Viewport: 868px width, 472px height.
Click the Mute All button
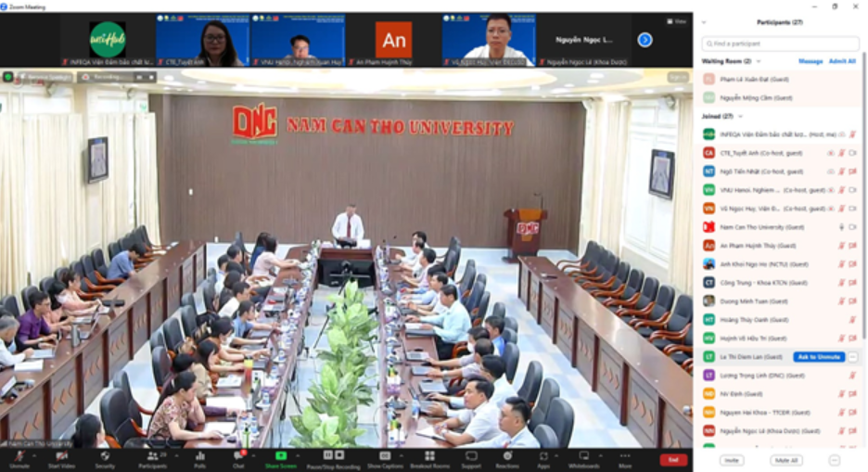[x=786, y=460]
